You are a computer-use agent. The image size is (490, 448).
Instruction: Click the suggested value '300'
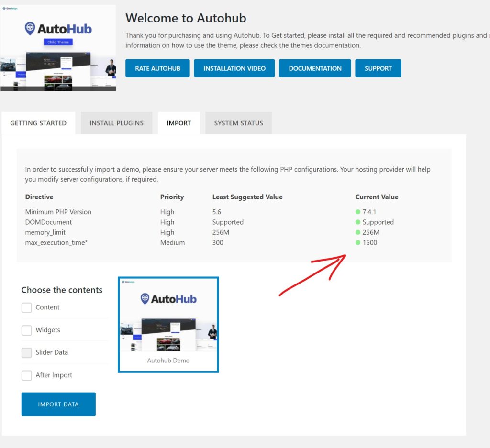(218, 242)
